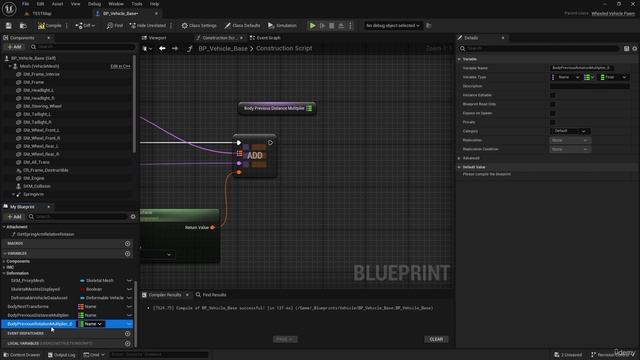Toggle visibility eye of BodyRestTransforms variable
The height and width of the screenshot is (360, 640).
(129, 307)
